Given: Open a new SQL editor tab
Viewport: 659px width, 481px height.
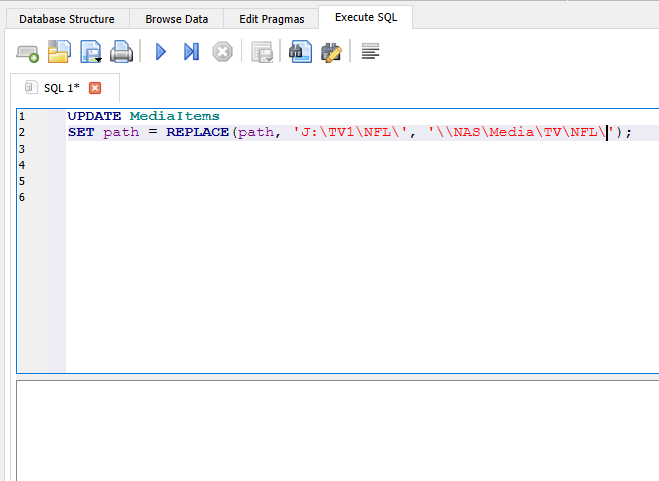Looking at the screenshot, I should pos(28,53).
